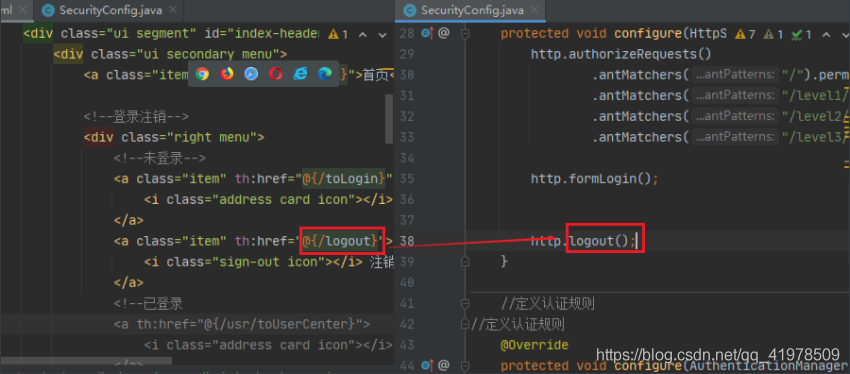850x374 pixels.
Task: Click the <!--已登录 comment line
Action: 148,303
